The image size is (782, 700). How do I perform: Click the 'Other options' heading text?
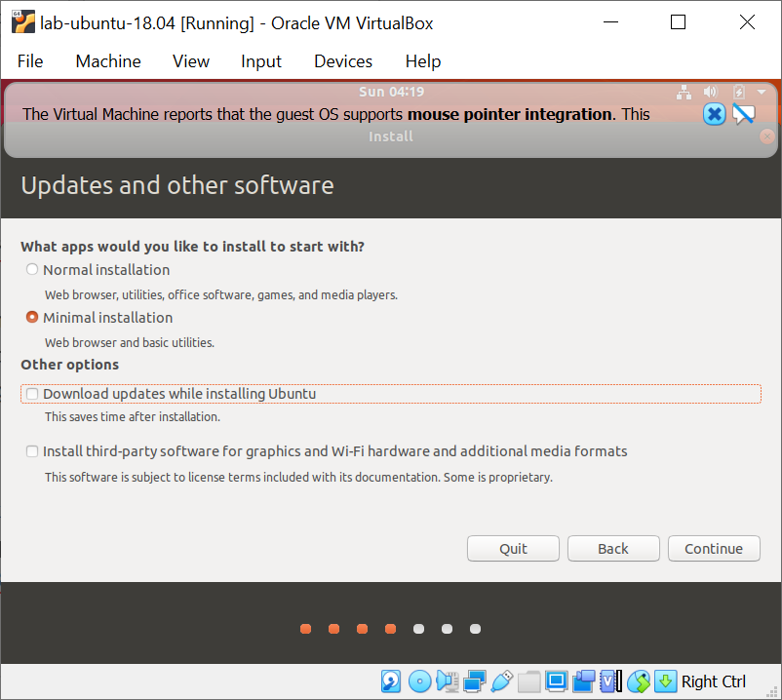point(70,365)
